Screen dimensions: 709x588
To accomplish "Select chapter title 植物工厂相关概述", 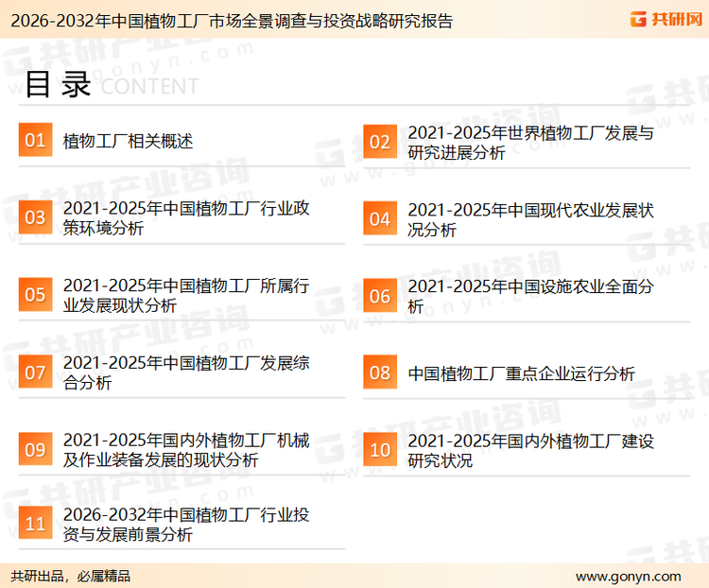I will tap(128, 141).
